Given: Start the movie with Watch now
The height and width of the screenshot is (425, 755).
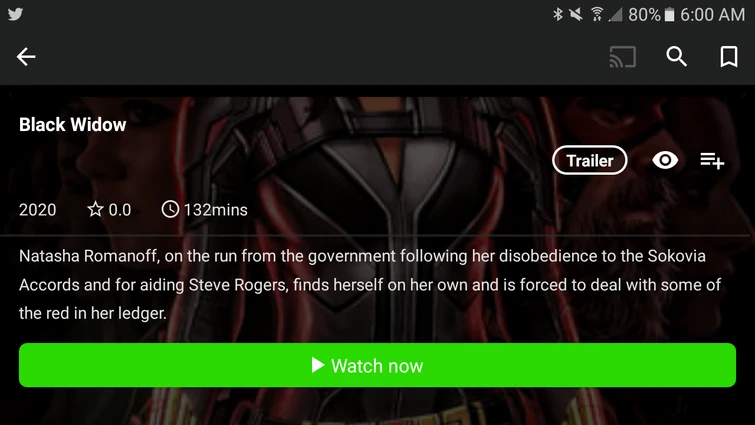Looking at the screenshot, I should click(x=377, y=365).
